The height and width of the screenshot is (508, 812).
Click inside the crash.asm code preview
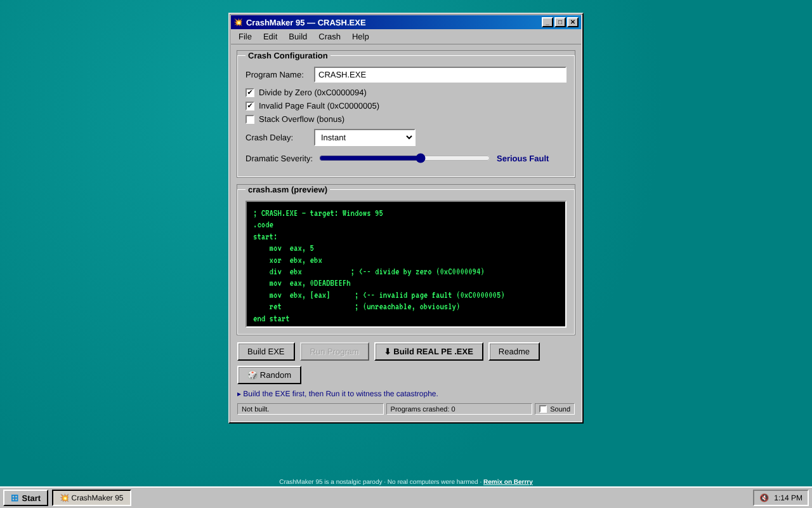(x=406, y=264)
